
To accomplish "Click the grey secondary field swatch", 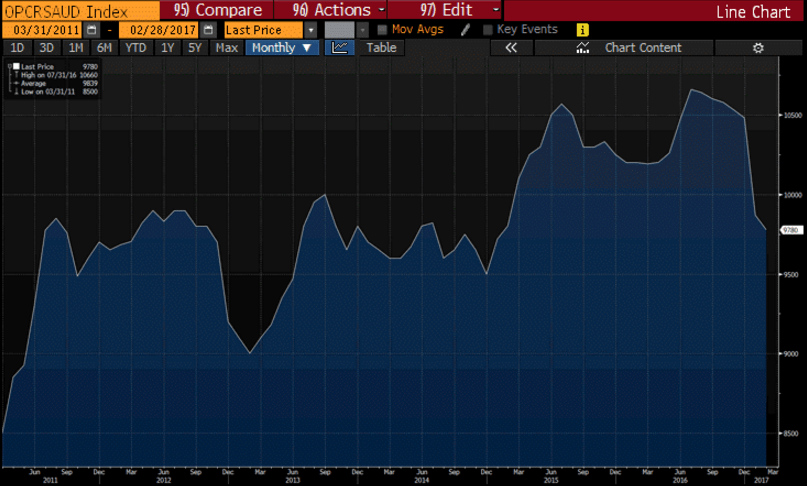I will tap(340, 30).
